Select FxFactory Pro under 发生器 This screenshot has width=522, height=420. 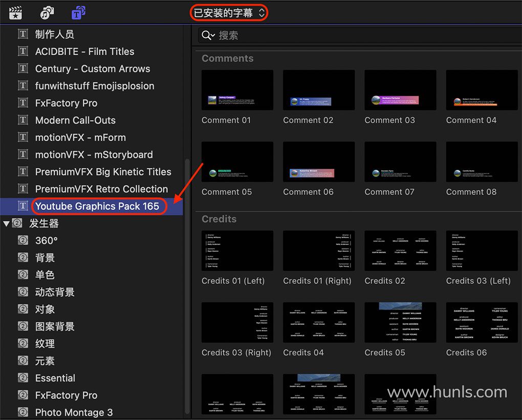pos(66,395)
